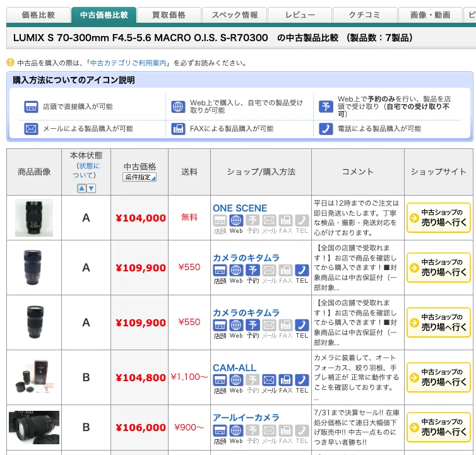The width and height of the screenshot is (476, 455).
Task: Select the 中古価格比較 tab
Action: point(104,15)
